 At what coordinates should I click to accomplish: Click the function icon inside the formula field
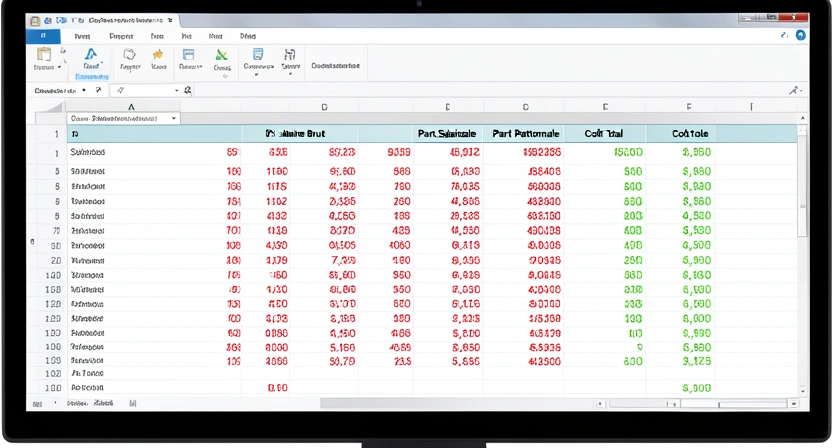[120, 90]
